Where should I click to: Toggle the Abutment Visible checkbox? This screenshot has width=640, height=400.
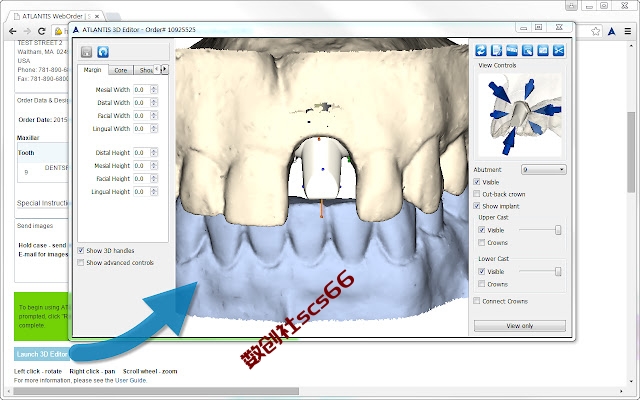477,182
